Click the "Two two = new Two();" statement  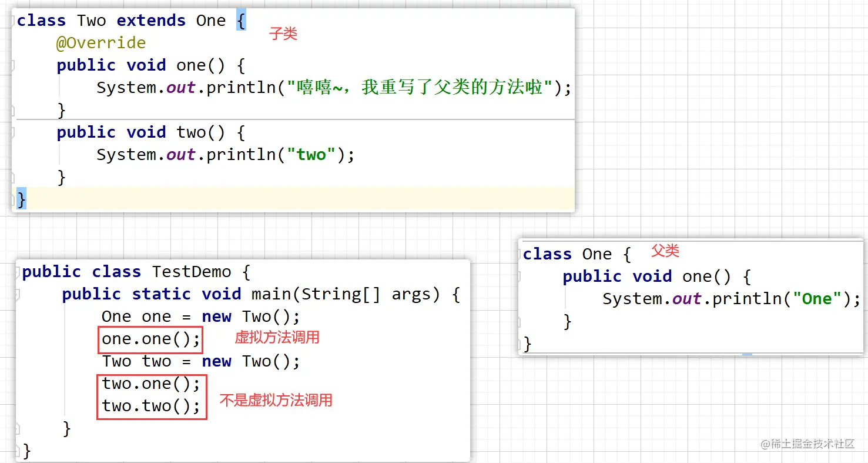pyautogui.click(x=201, y=361)
